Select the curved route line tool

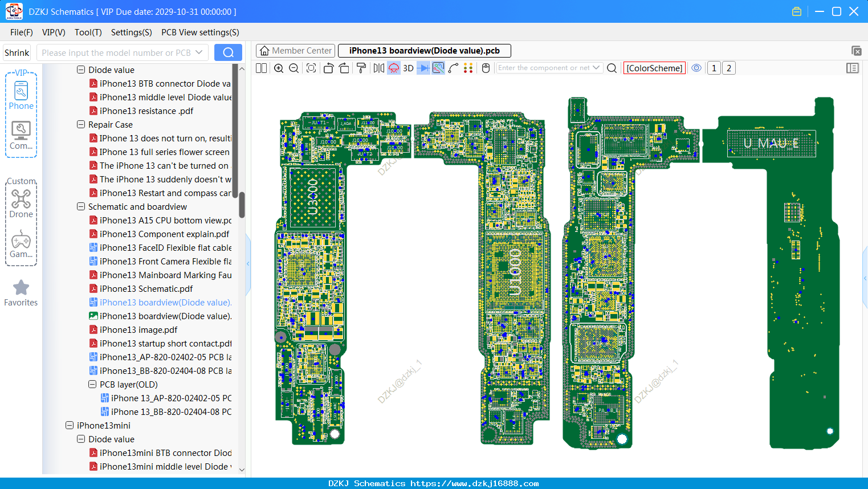point(453,68)
